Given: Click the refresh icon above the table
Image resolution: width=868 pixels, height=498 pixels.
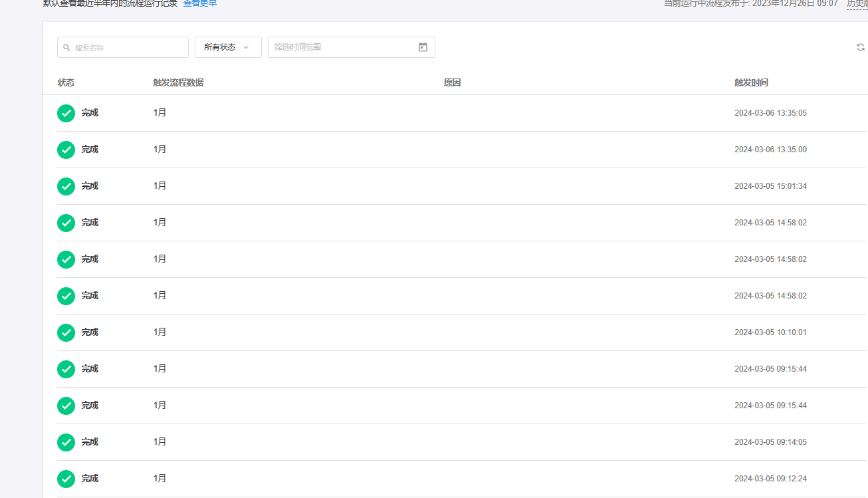Looking at the screenshot, I should [x=861, y=47].
